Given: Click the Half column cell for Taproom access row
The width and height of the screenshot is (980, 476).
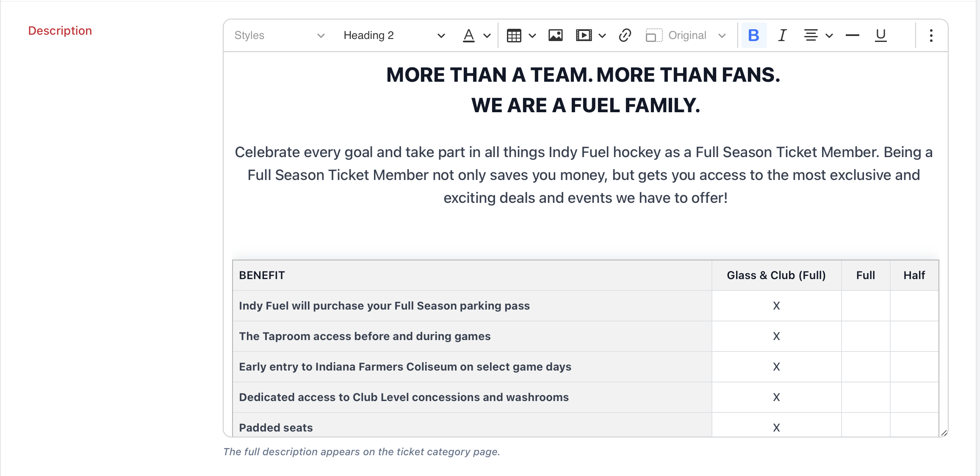Looking at the screenshot, I should click(914, 336).
